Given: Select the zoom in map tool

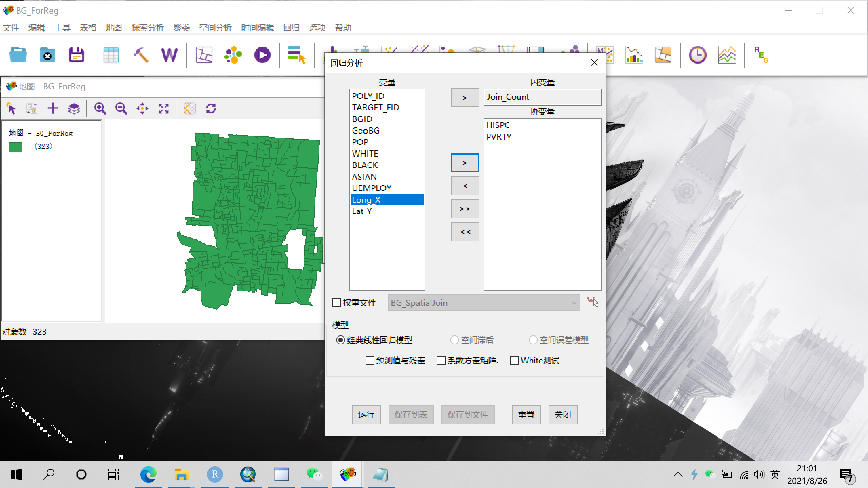Looking at the screenshot, I should pos(100,108).
